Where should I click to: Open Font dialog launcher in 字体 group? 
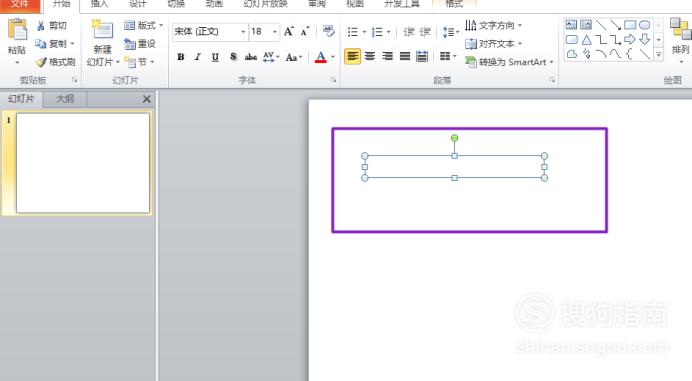(x=333, y=80)
